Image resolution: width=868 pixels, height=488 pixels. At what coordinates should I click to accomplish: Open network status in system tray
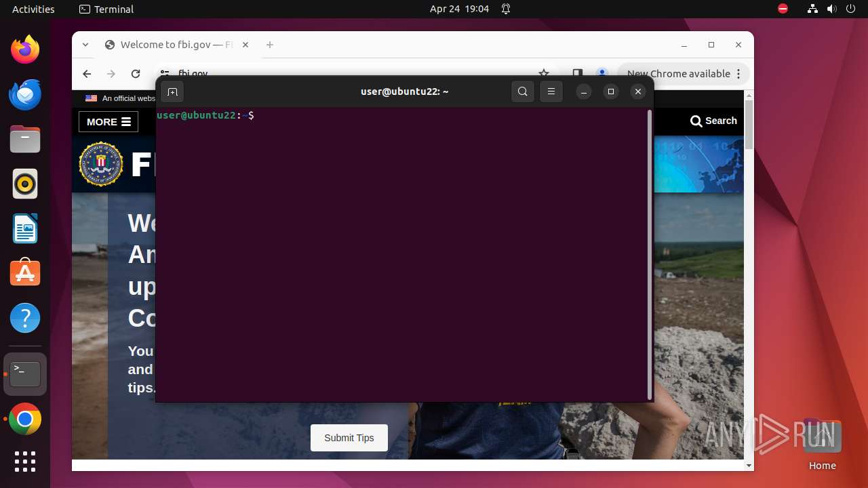pos(813,9)
